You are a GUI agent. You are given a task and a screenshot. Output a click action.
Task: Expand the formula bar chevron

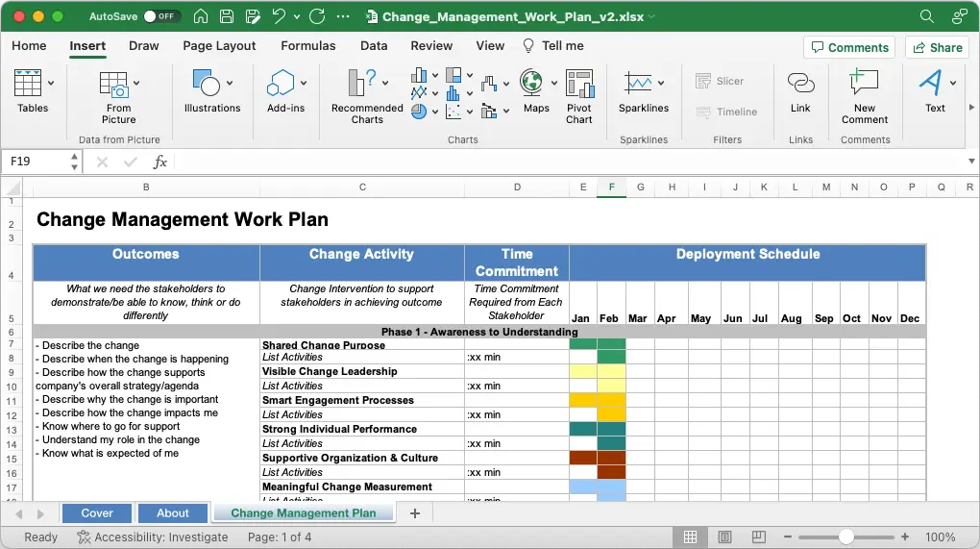(971, 162)
